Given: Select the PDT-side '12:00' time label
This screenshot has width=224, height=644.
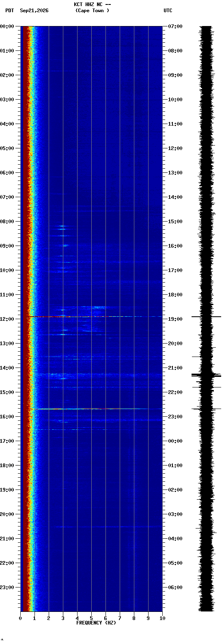Looking at the screenshot, I should point(7,319).
